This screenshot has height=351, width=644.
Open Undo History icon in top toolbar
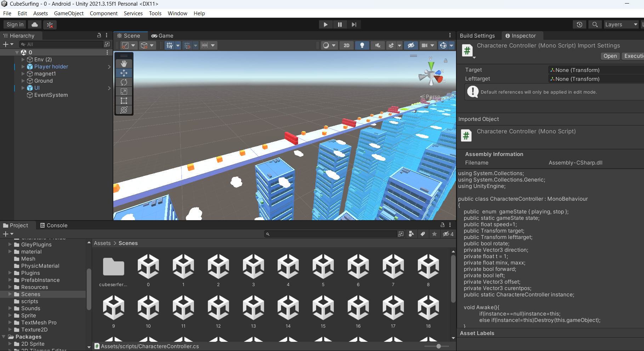tap(579, 24)
